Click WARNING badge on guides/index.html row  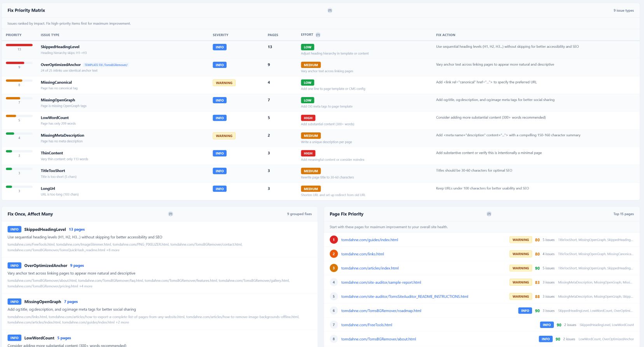pos(520,240)
